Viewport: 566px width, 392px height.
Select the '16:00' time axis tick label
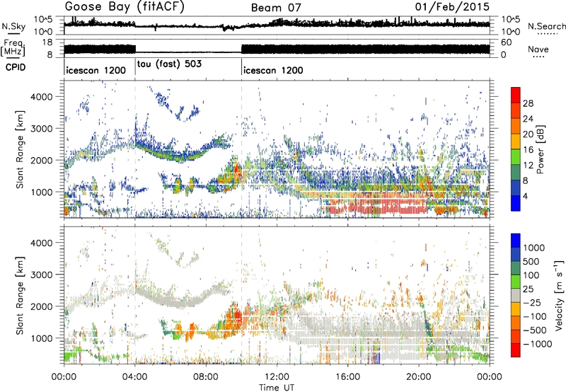click(x=347, y=377)
